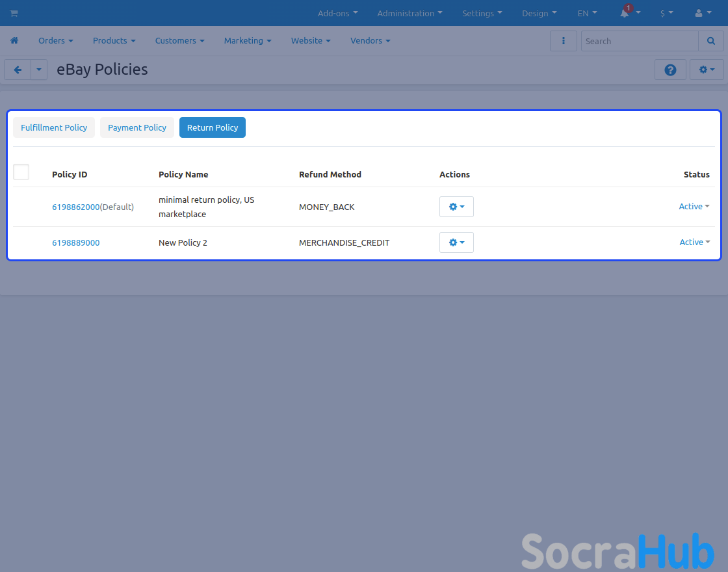Click the shopping cart storefront icon
The image size is (728, 572).
14,13
